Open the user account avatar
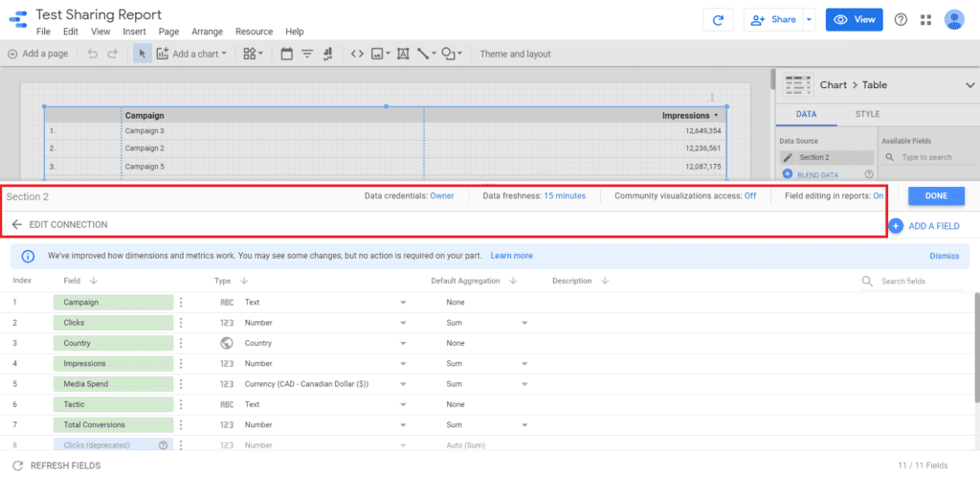This screenshot has width=980, height=478. pos(954,19)
